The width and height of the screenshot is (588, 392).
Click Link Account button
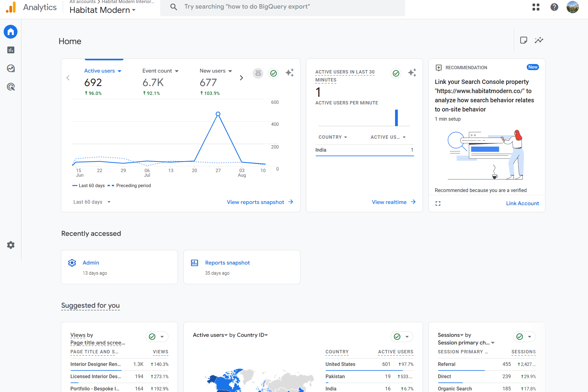click(522, 203)
